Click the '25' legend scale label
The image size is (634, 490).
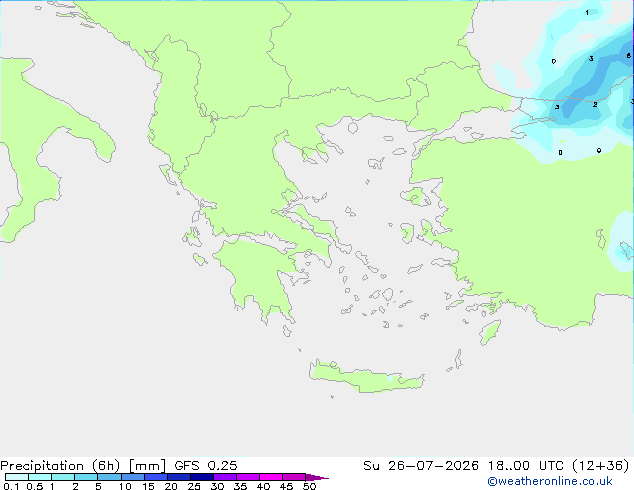pyautogui.click(x=194, y=486)
